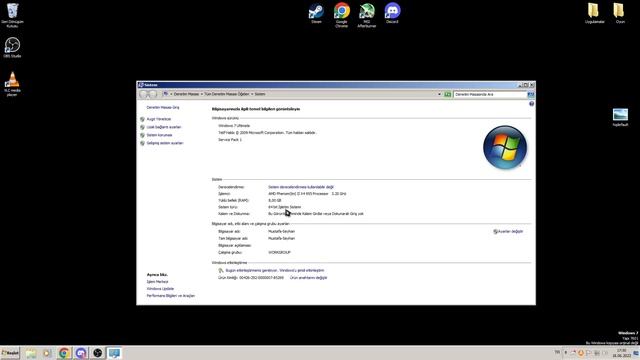The image size is (640, 360).
Task: Click the TR language indicator in tray
Action: point(557,352)
